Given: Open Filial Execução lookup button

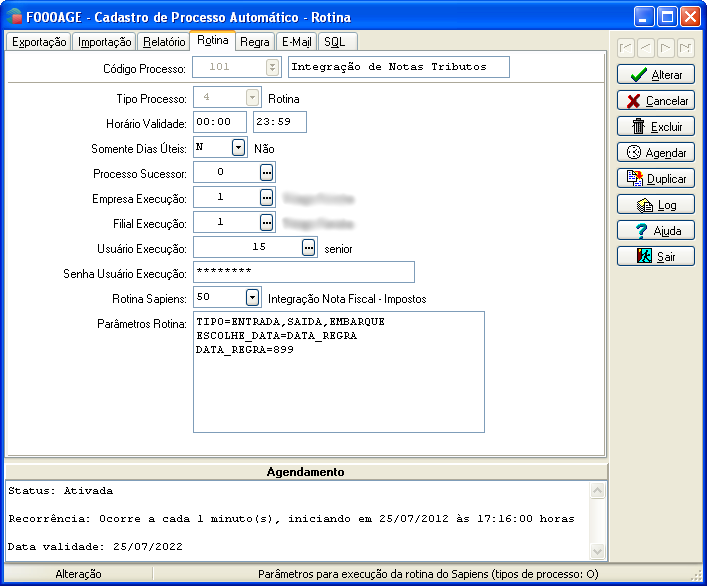Looking at the screenshot, I should (266, 222).
